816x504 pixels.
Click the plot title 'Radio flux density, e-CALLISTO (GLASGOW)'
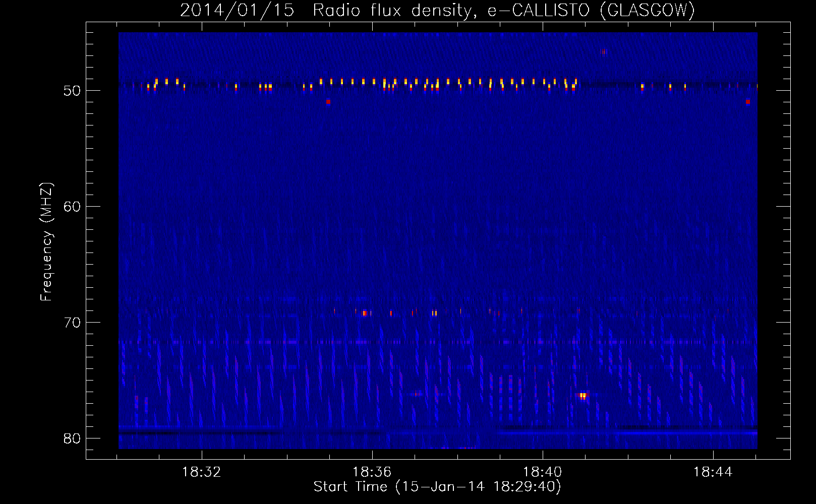[x=504, y=10]
